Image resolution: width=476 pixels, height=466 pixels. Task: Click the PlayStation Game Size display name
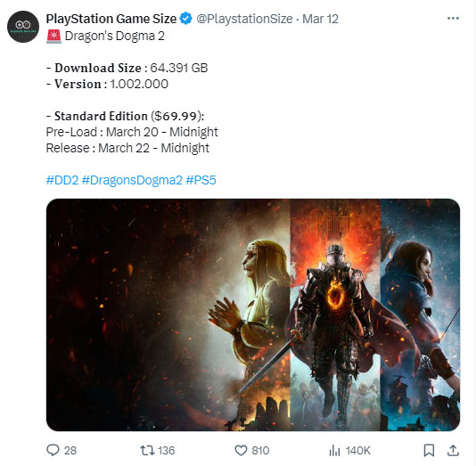111,19
